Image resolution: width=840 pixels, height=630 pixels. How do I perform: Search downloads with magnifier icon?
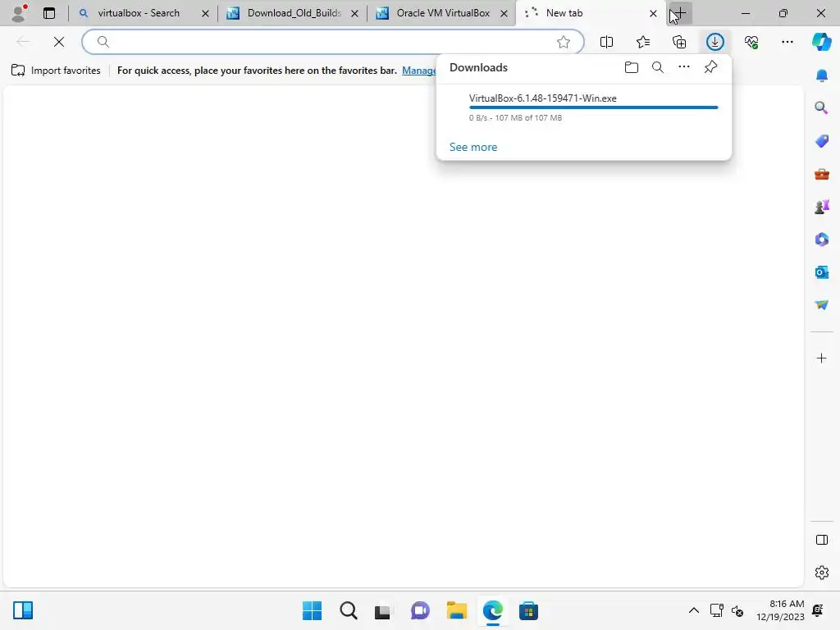pyautogui.click(x=658, y=67)
